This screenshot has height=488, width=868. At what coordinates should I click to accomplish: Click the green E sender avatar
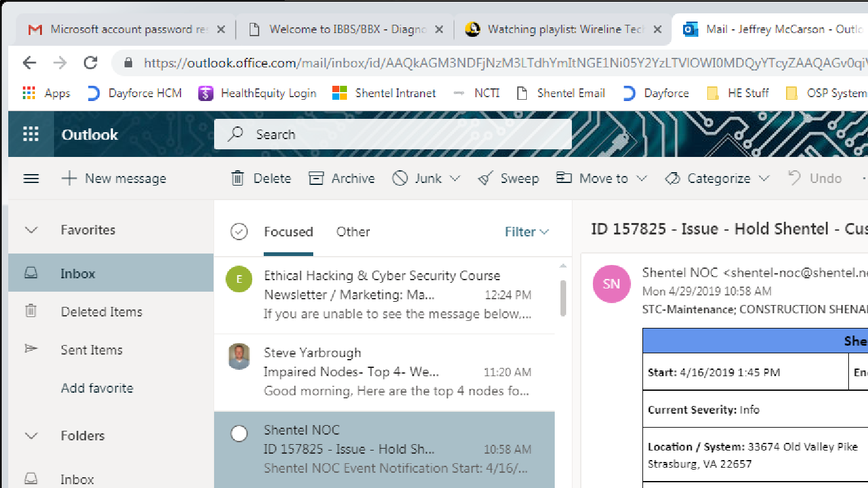239,279
